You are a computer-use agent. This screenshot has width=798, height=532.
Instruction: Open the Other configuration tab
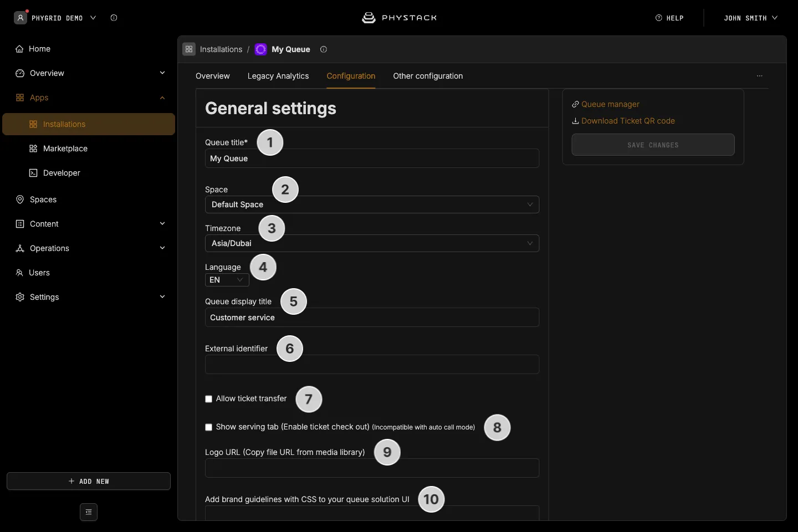(x=428, y=76)
